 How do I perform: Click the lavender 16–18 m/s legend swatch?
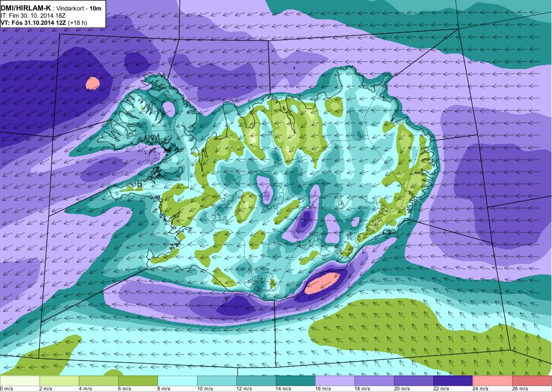pyautogui.click(x=335, y=381)
